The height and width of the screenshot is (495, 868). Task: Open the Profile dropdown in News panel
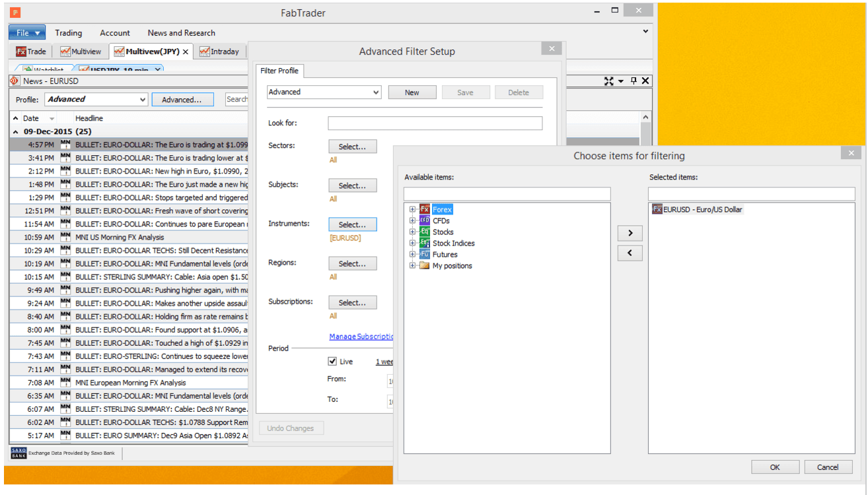click(x=143, y=99)
